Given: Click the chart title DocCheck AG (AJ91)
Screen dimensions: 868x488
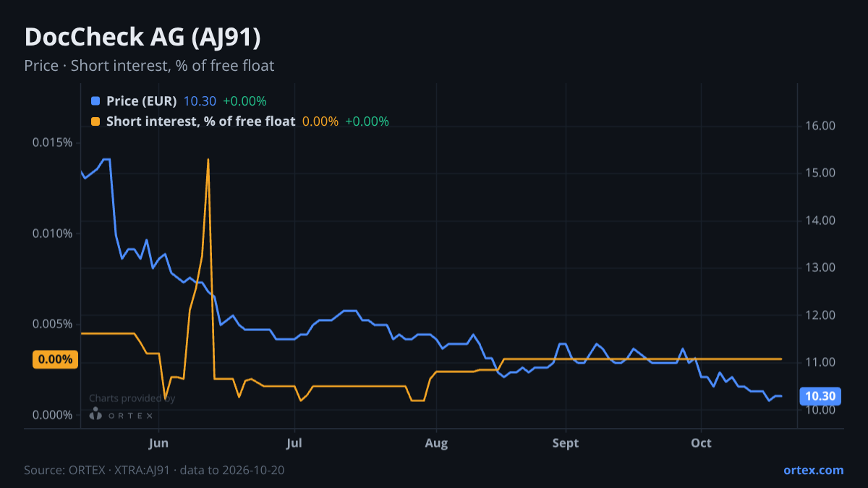Looking at the screenshot, I should [142, 37].
